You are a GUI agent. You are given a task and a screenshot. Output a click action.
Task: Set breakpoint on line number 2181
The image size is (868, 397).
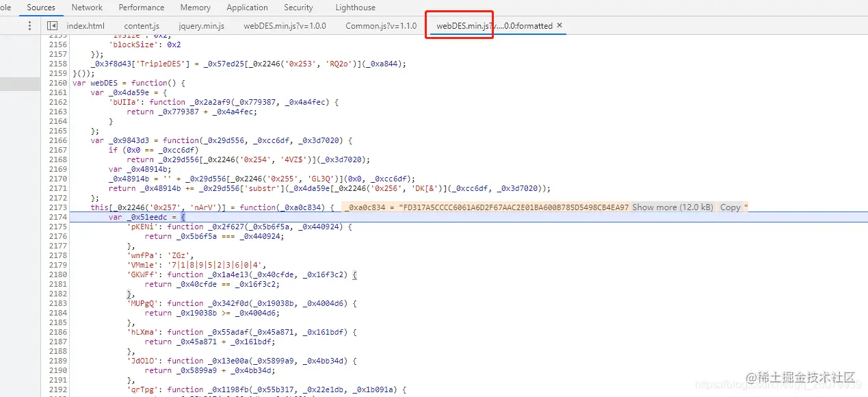58,284
